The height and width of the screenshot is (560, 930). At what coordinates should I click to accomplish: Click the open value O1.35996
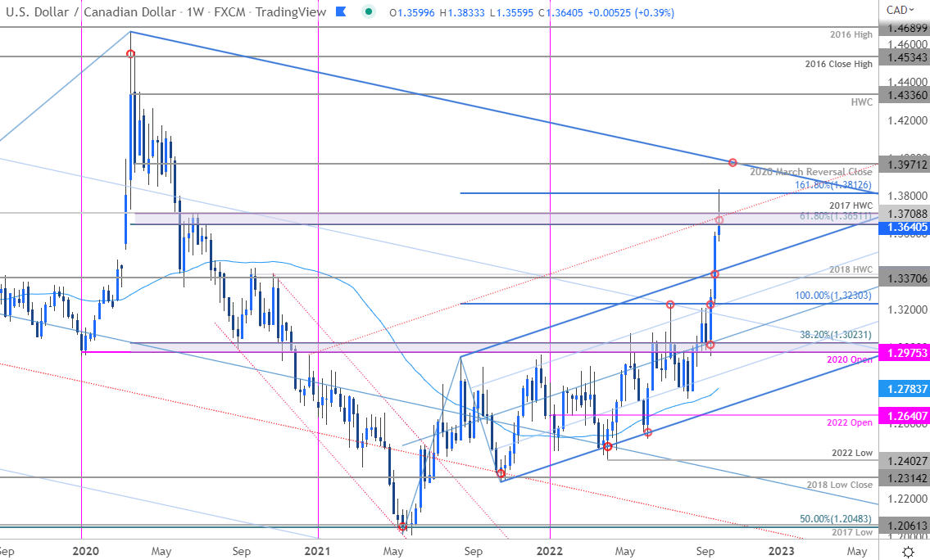(x=412, y=12)
